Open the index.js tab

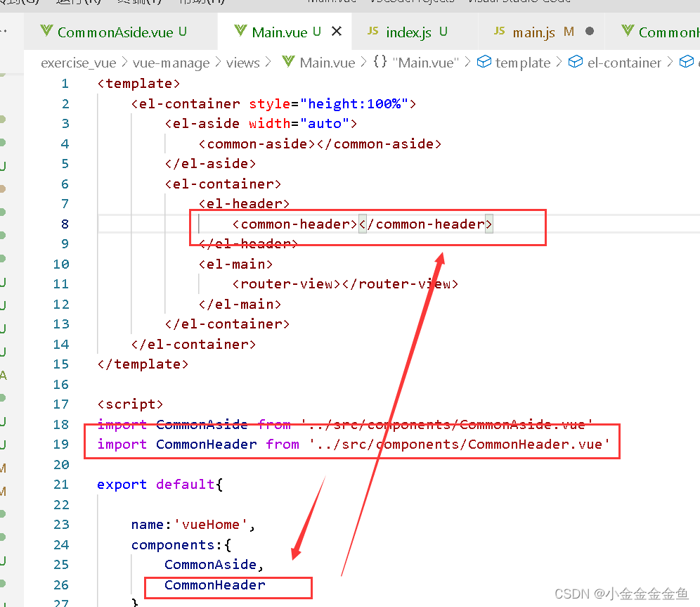(415, 32)
